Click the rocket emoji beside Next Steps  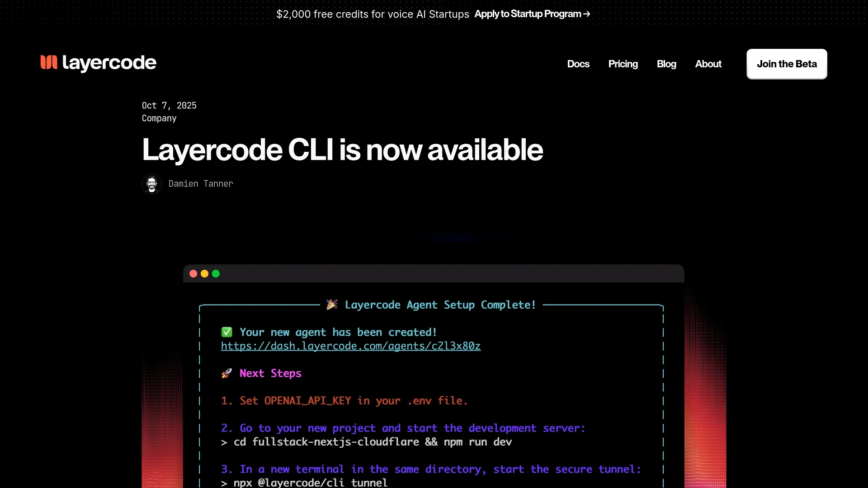pyautogui.click(x=226, y=373)
